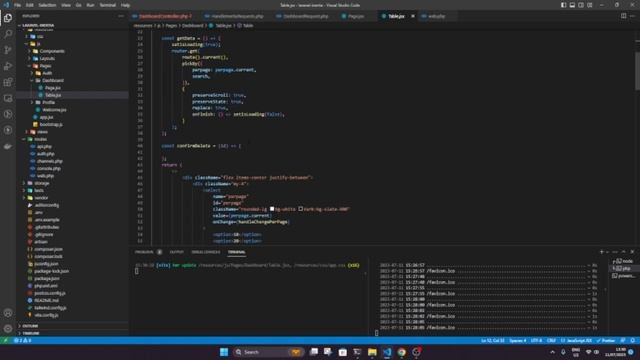640x360 pixels.
Task: Open Explorer views and more actions menu
Action: click(121, 16)
